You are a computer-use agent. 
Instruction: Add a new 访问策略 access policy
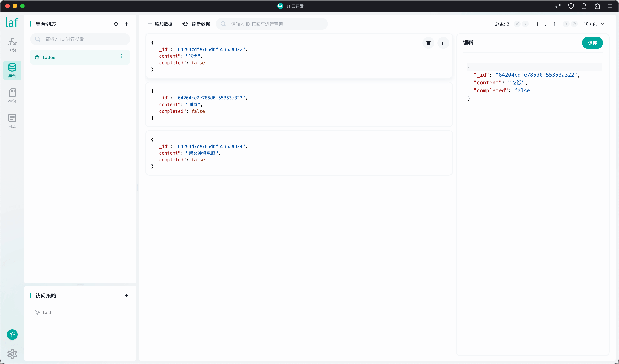tap(126, 295)
